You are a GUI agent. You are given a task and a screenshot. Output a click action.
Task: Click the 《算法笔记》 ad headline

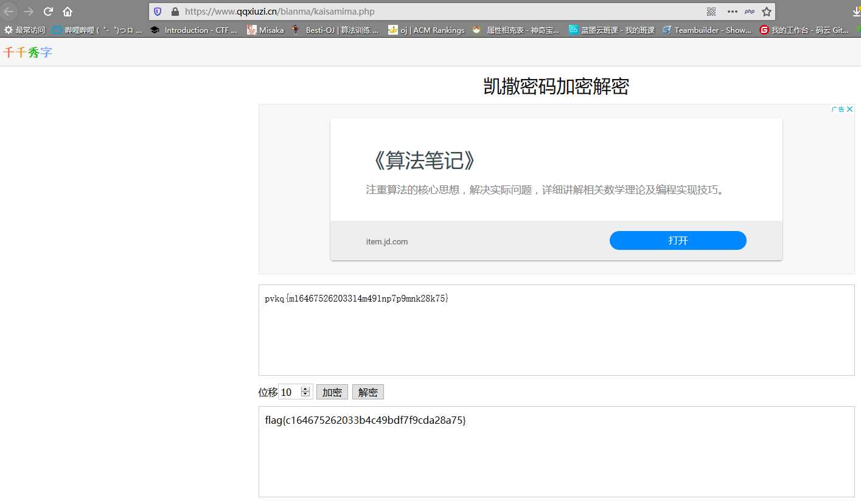tap(424, 161)
